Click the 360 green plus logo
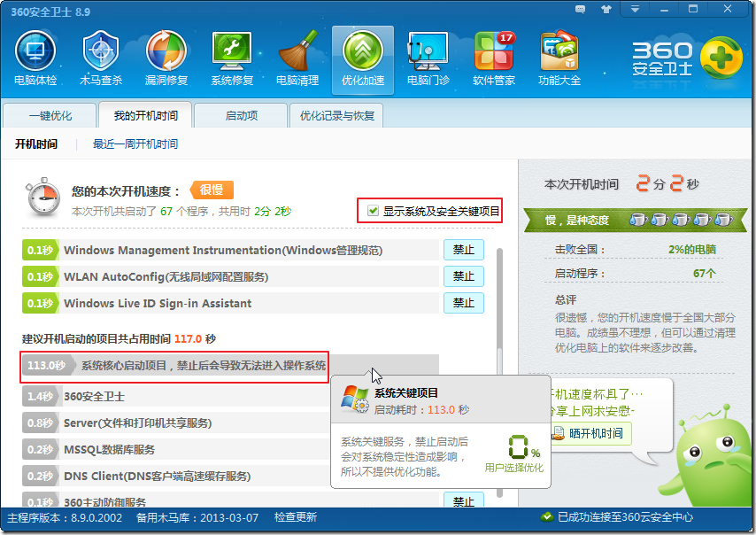Viewport: 756px width, 535px height. pos(721,58)
